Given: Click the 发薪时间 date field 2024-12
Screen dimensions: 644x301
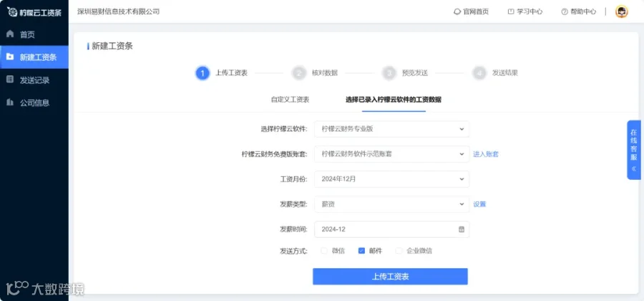Looking at the screenshot, I should tap(392, 229).
